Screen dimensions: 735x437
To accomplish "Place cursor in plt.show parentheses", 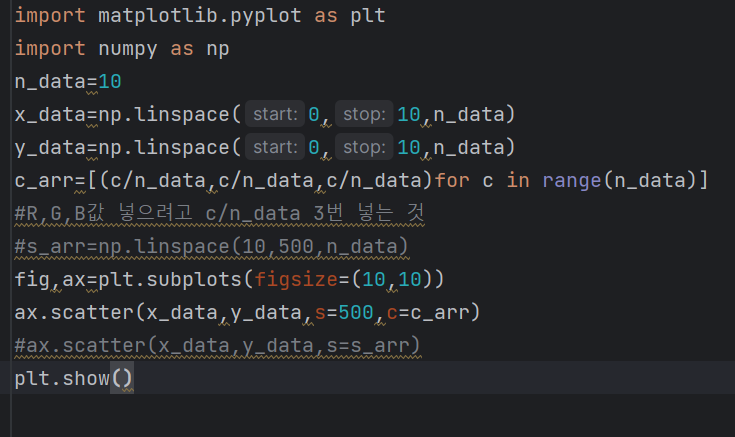I will point(122,378).
